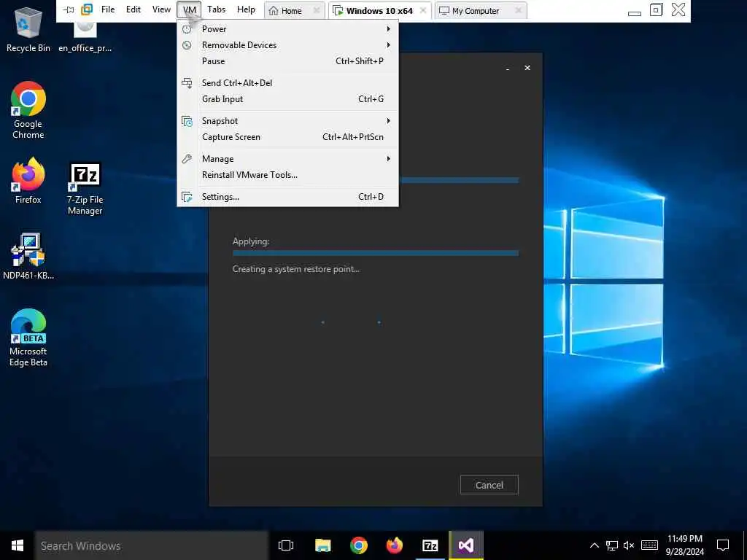This screenshot has width=747, height=560.
Task: Open VM Settings entry
Action: point(287,197)
